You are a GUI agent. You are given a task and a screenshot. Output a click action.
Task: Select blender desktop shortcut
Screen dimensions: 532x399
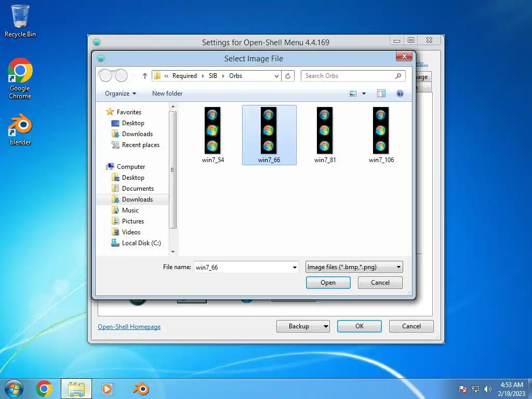click(20, 129)
